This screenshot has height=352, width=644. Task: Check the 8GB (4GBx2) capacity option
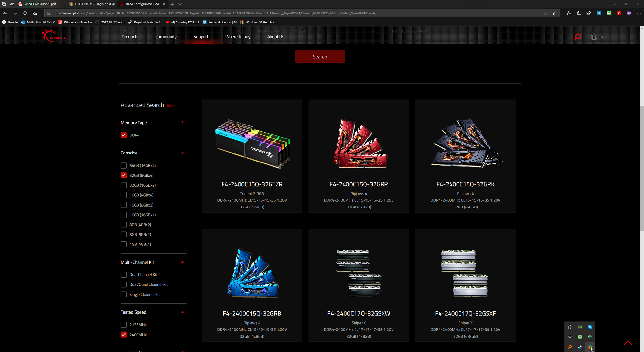(124, 225)
